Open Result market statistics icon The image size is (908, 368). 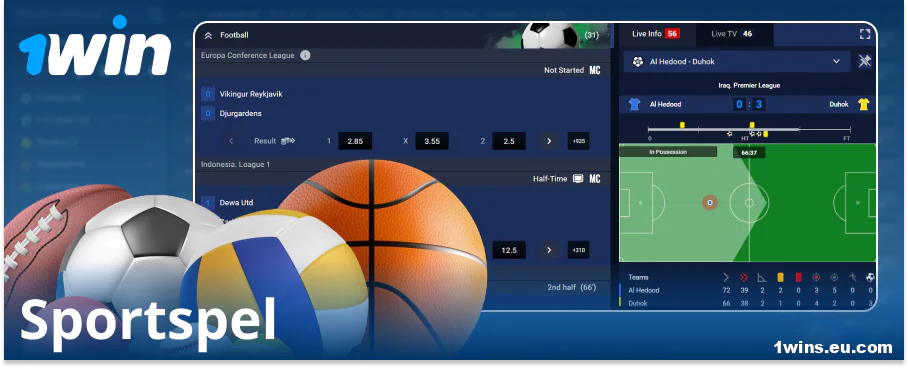(288, 141)
